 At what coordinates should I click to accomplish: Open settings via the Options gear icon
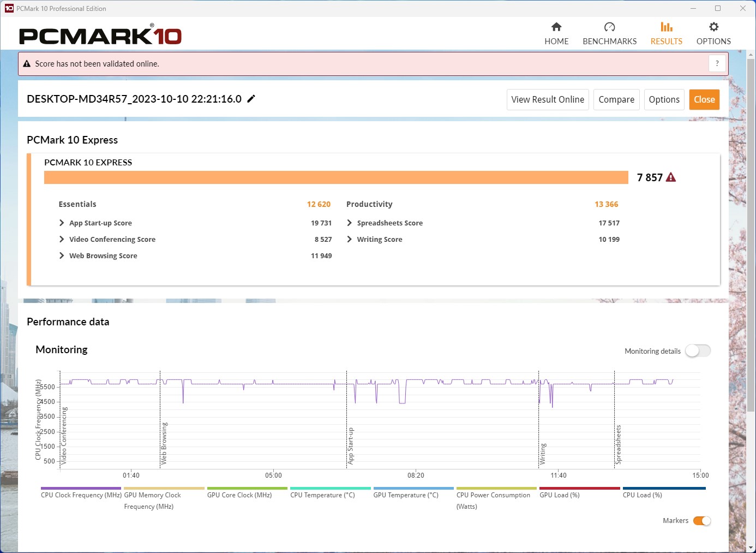pyautogui.click(x=713, y=26)
